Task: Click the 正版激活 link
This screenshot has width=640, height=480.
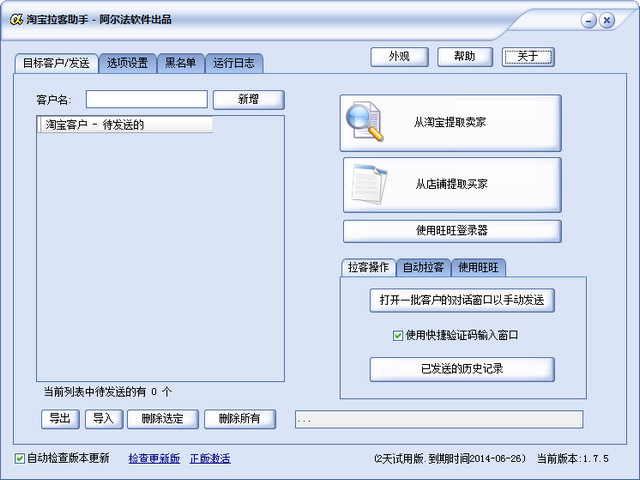Action: click(210, 458)
